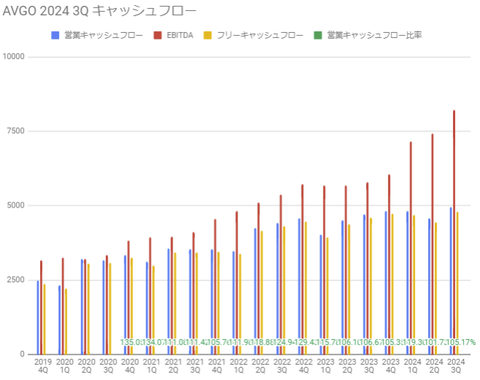This screenshot has width=480, height=380.
Task: Click the red EBITDA bar for 2023 4Q
Action: click(389, 264)
